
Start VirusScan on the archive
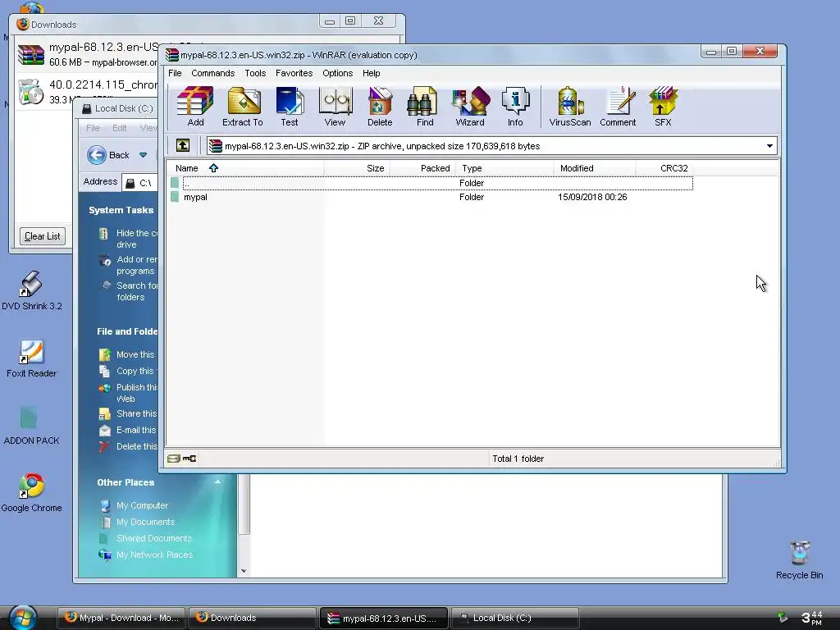570,107
